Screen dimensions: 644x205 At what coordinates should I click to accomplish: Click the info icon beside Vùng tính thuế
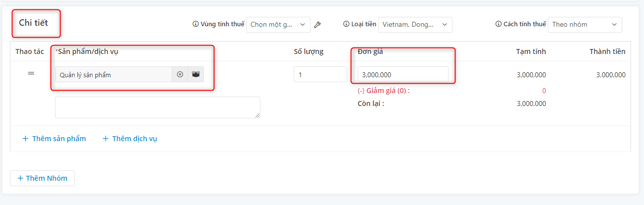tap(195, 24)
